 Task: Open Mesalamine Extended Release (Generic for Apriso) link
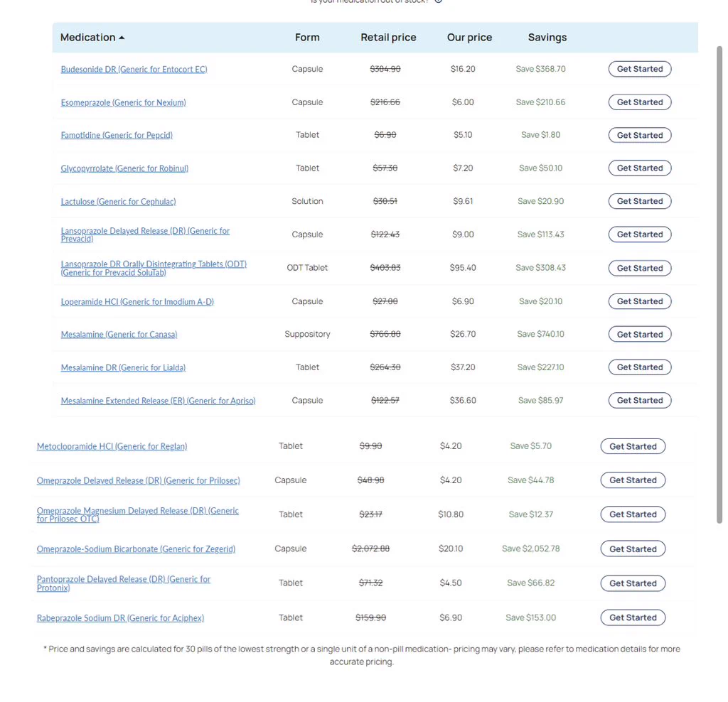coord(158,401)
